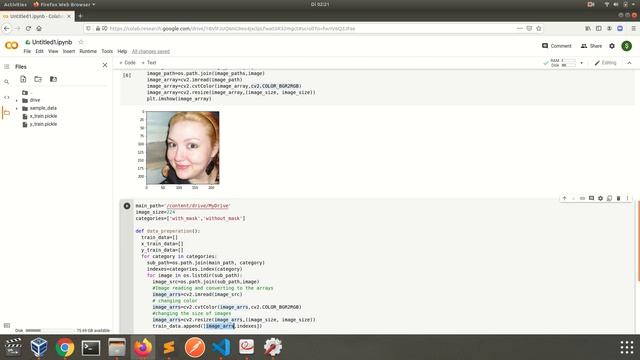Click the Share button
Screen dimensions: 640x360
click(x=591, y=46)
